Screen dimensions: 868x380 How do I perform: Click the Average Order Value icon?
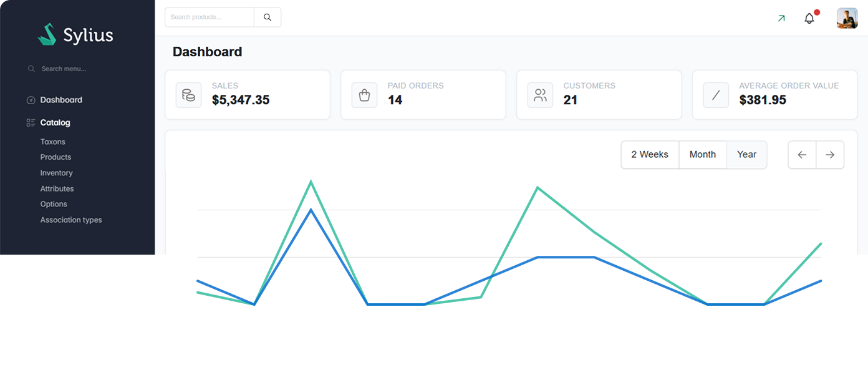pyautogui.click(x=716, y=94)
